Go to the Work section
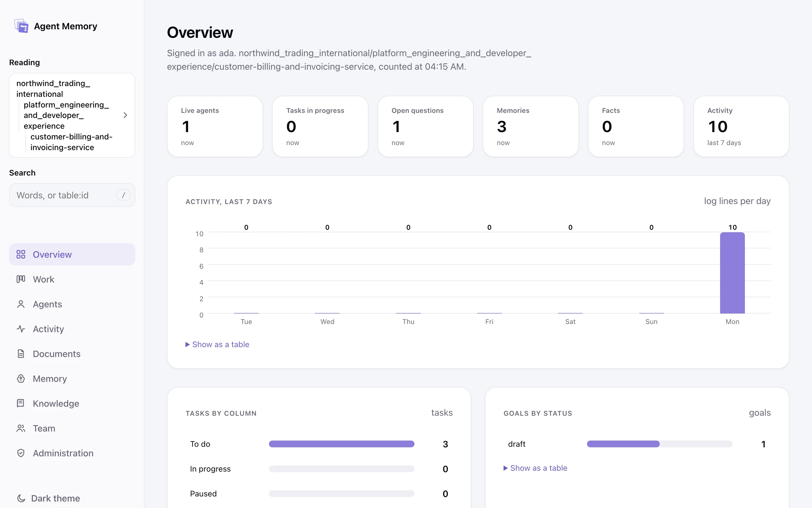Viewport: 812px width, 508px height. 72,279
